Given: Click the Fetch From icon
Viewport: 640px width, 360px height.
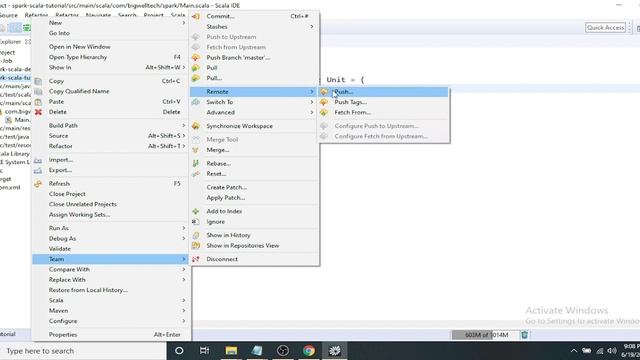Looking at the screenshot, I should (x=324, y=112).
